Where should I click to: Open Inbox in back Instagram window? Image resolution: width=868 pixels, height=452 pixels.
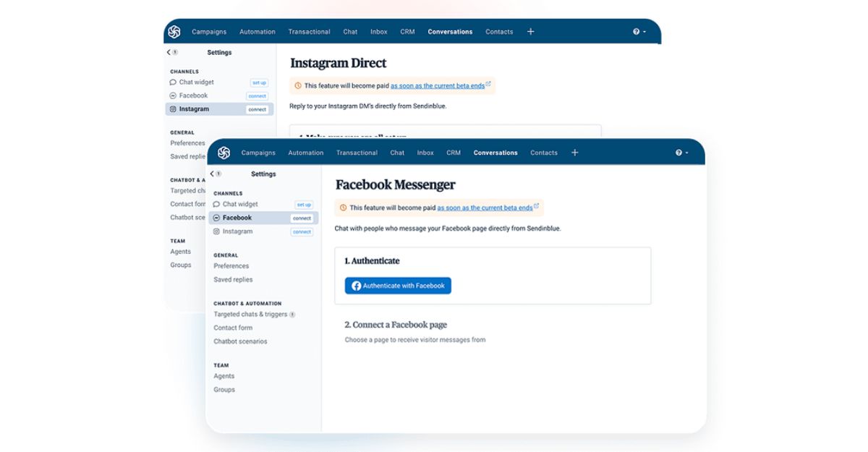click(x=379, y=32)
